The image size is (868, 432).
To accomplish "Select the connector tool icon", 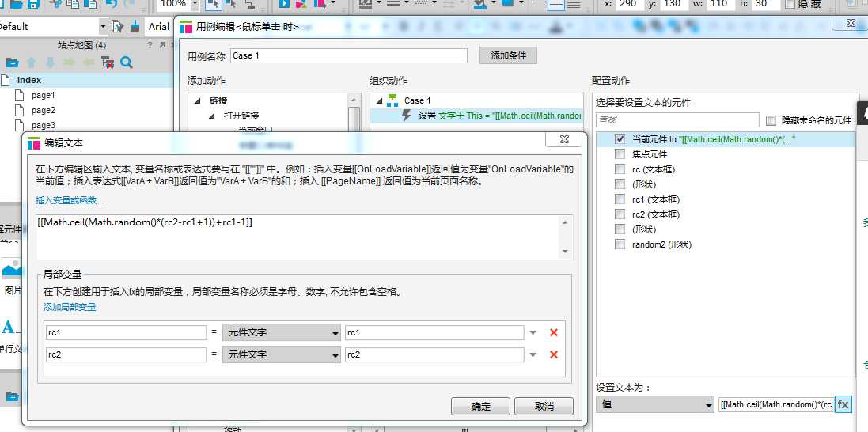I will click(250, 4).
